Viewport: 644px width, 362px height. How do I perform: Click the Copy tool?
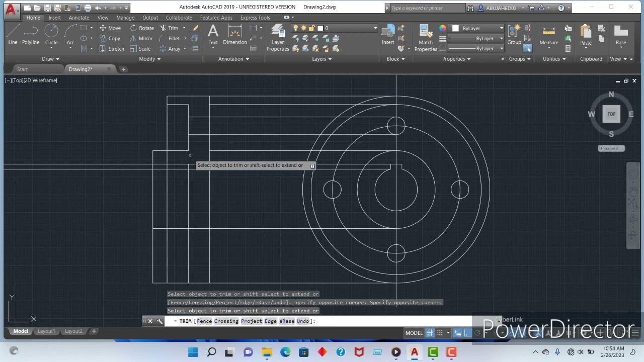(x=110, y=39)
